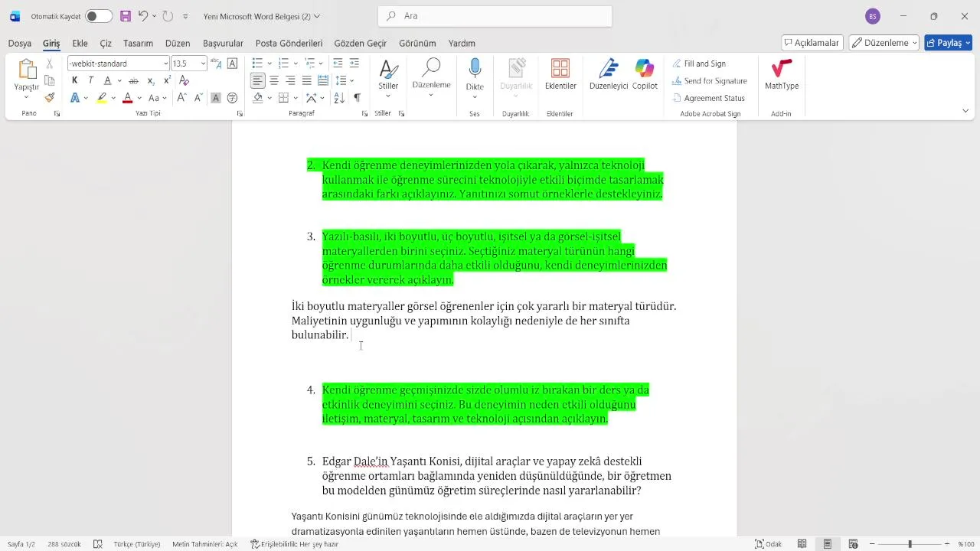Open Başvurular tab
980x551 pixels.
223,44
